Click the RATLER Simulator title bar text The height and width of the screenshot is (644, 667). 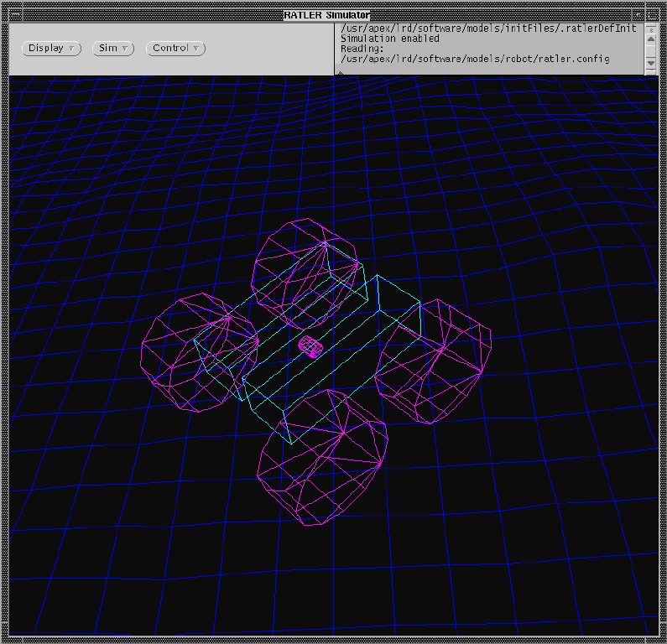coord(326,15)
